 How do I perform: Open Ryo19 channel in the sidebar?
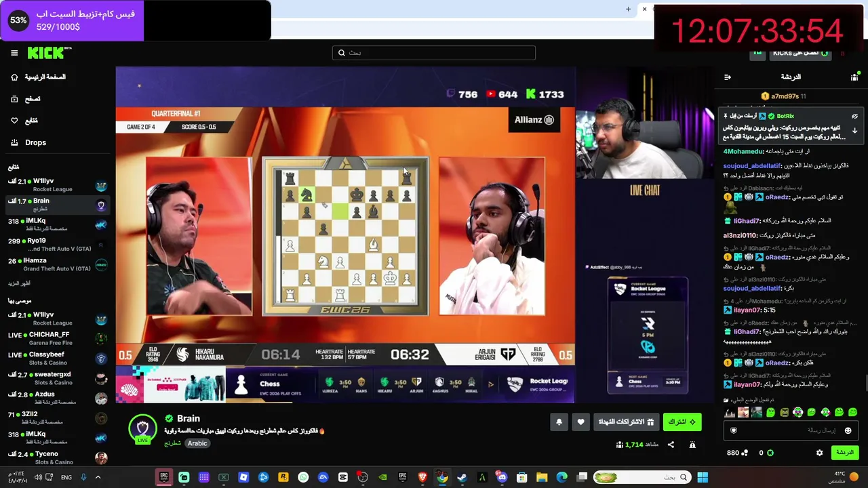coord(58,244)
